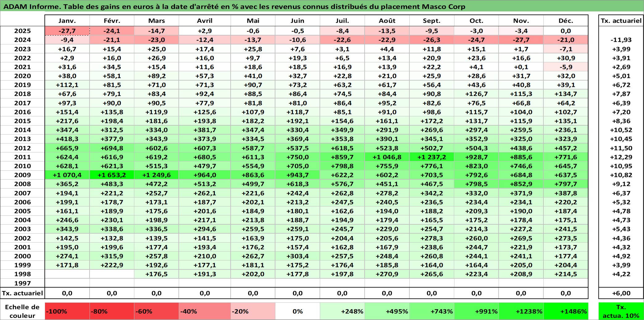Select the 2025 row label
Screen dimensions: 644x320
tap(23, 31)
